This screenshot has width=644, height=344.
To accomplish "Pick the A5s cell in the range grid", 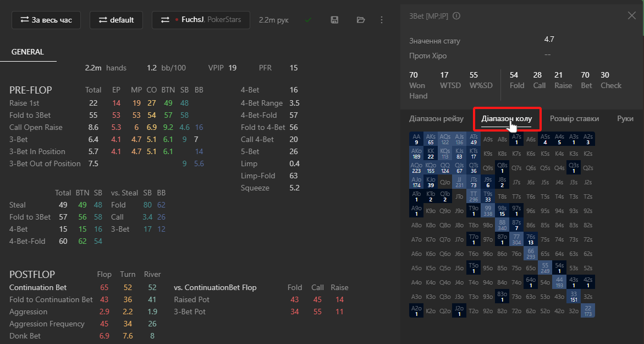I will coord(545,139).
